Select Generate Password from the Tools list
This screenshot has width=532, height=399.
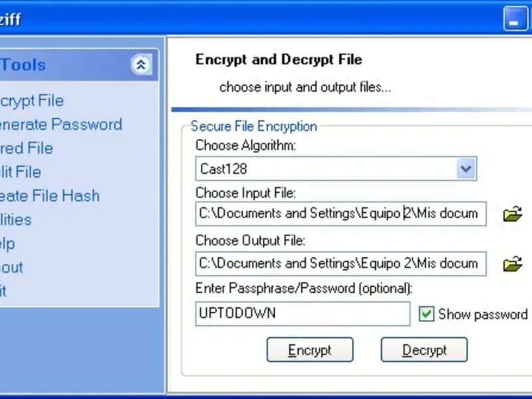point(60,124)
